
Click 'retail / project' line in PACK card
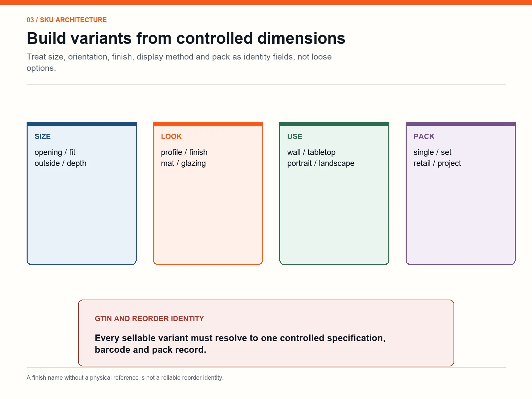pos(437,163)
